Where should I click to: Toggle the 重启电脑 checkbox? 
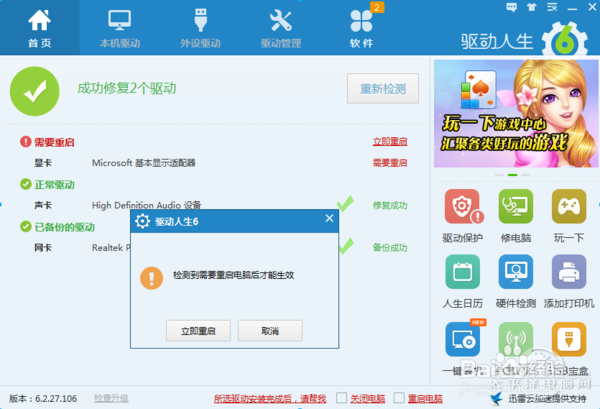[x=399, y=398]
